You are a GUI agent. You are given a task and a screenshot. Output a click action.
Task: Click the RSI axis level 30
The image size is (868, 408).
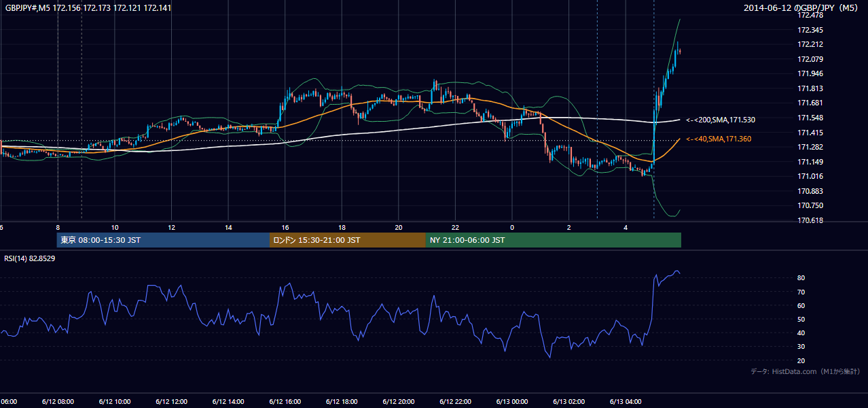801,347
